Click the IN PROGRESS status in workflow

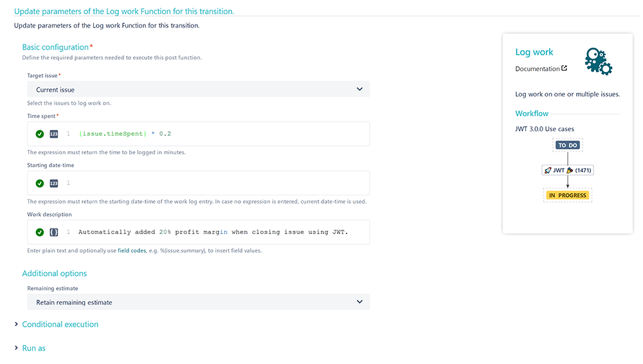[568, 196]
